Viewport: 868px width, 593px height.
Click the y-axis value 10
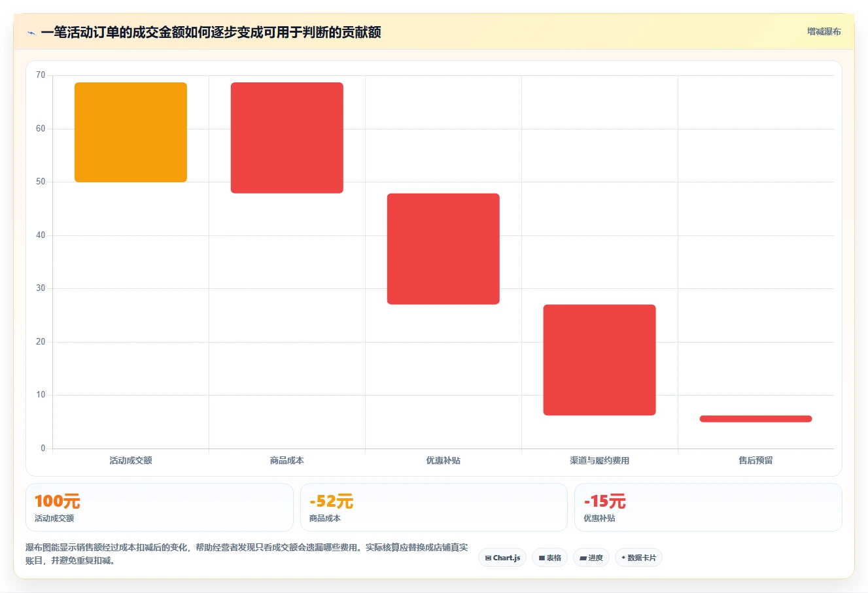41,395
